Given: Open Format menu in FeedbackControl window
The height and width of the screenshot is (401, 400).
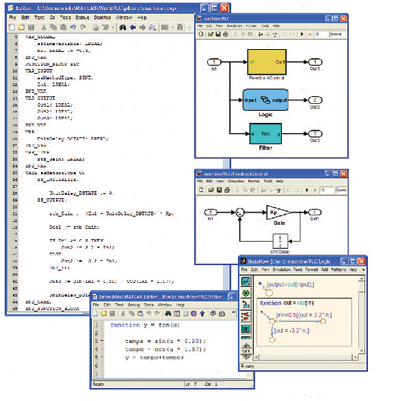Looking at the screenshot, I should (x=254, y=181).
